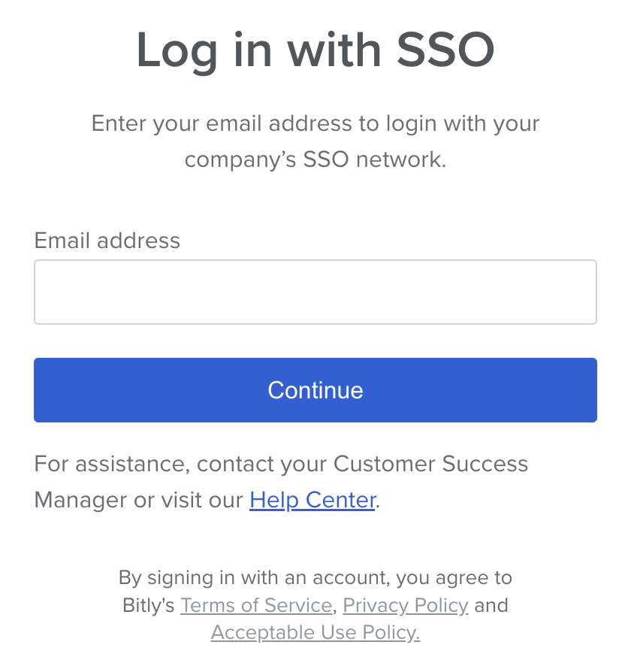The image size is (631, 672).
Task: Click the "By signing in" agreement text
Action: [315, 578]
